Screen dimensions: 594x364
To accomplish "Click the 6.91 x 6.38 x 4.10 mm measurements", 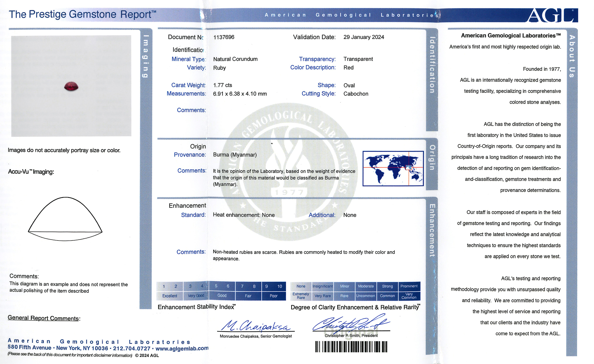I will (x=240, y=94).
